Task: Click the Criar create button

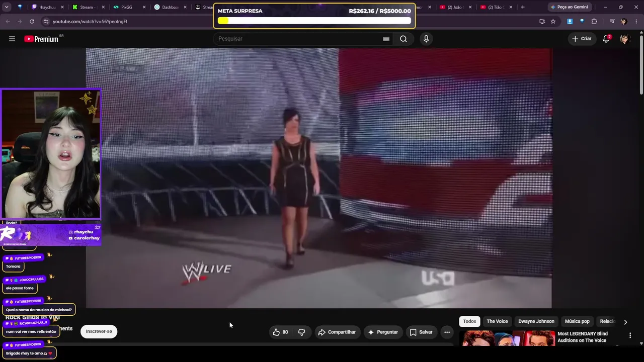Action: click(582, 39)
